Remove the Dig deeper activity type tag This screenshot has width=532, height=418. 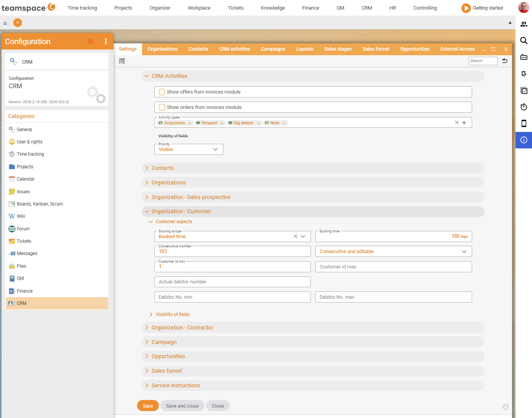(x=258, y=123)
